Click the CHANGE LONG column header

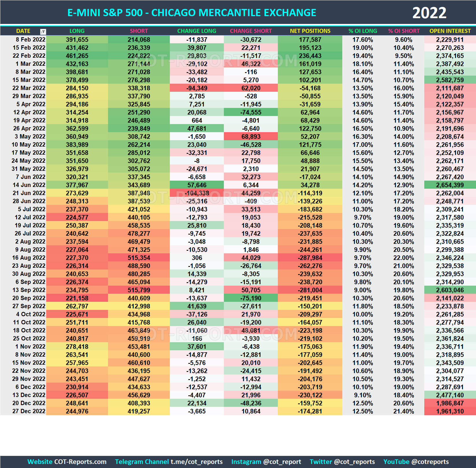point(197,31)
